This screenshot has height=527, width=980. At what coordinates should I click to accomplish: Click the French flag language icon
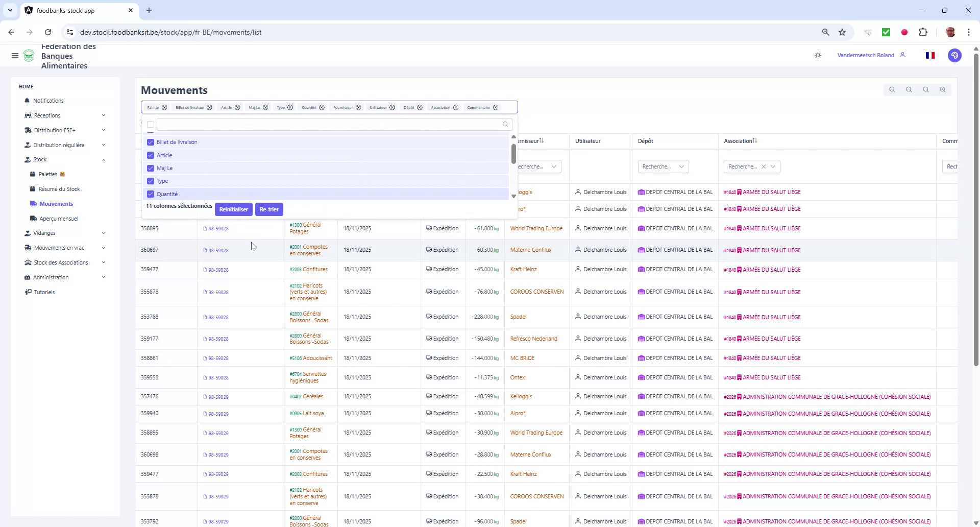click(930, 55)
